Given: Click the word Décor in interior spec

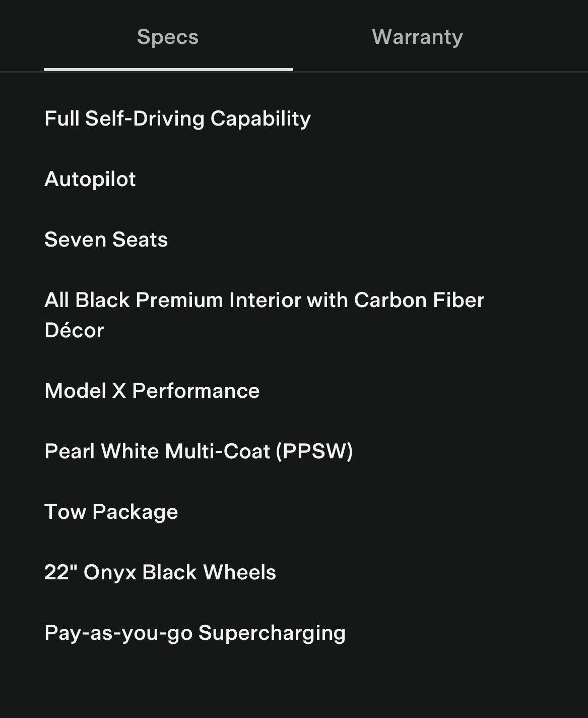Looking at the screenshot, I should pyautogui.click(x=74, y=330).
